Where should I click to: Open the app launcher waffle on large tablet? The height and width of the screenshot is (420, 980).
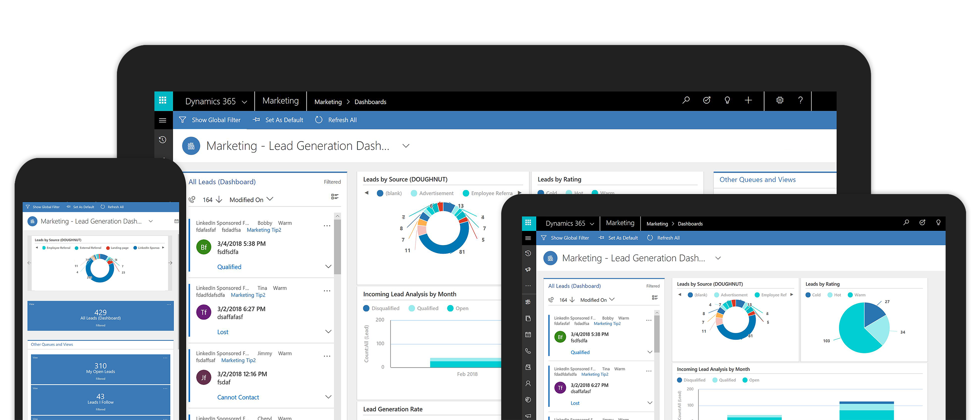[163, 101]
